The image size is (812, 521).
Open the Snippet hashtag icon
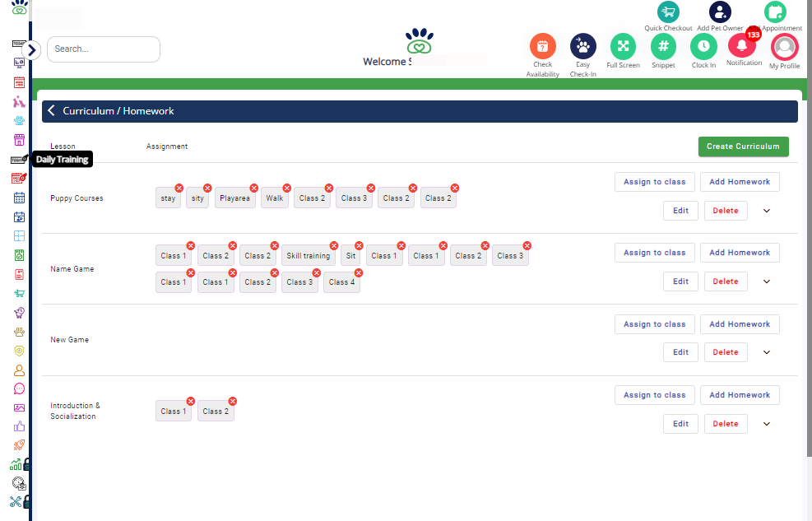point(663,46)
